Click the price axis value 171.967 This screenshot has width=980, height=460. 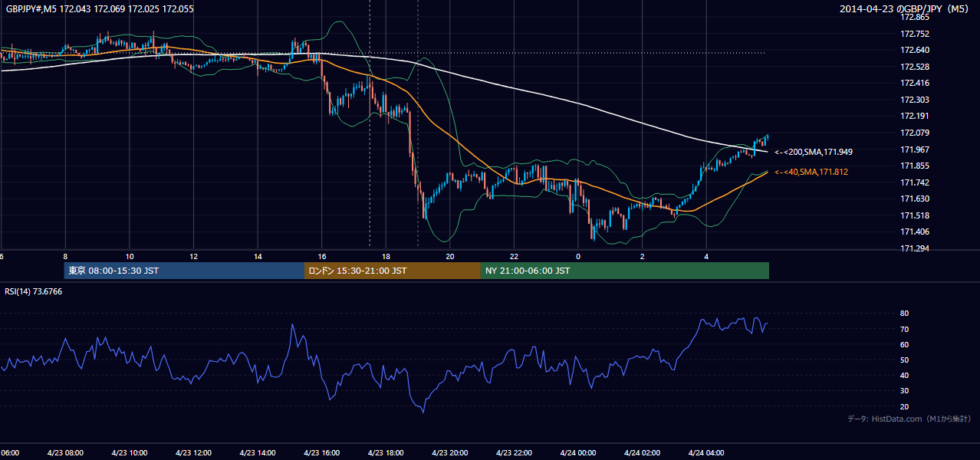click(914, 149)
